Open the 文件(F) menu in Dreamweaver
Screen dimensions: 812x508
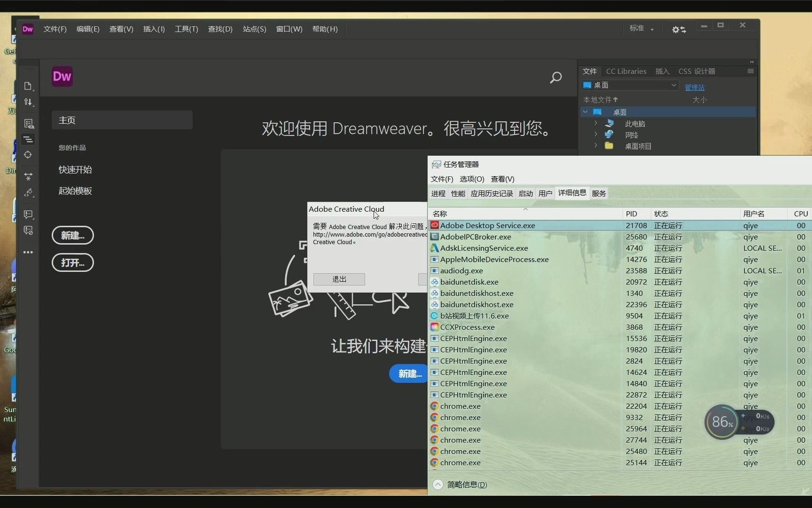(x=55, y=29)
